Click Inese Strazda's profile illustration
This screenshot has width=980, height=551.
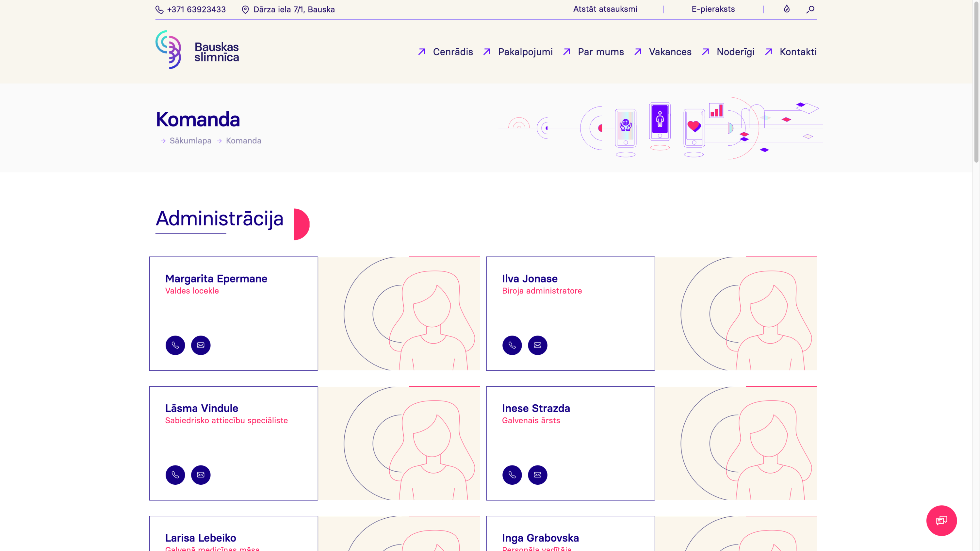coord(736,444)
